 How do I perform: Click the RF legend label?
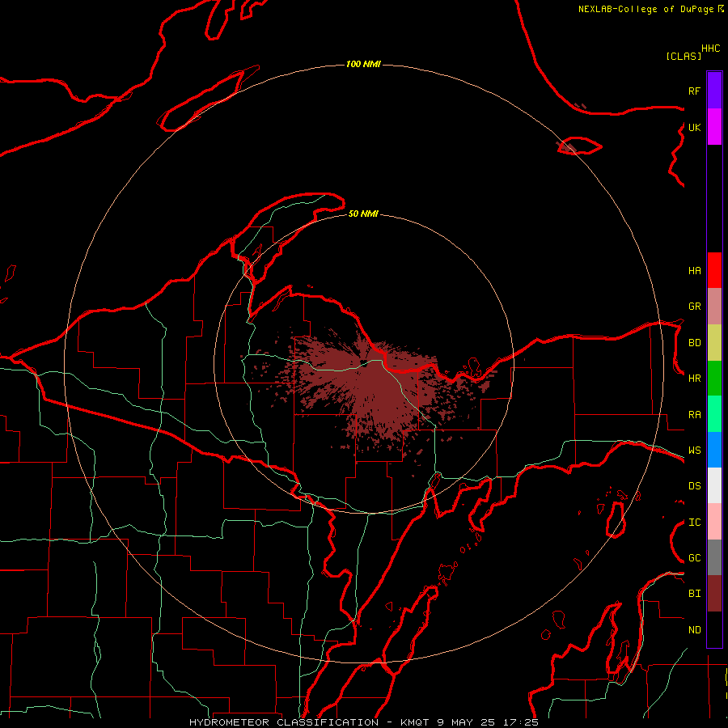click(695, 91)
